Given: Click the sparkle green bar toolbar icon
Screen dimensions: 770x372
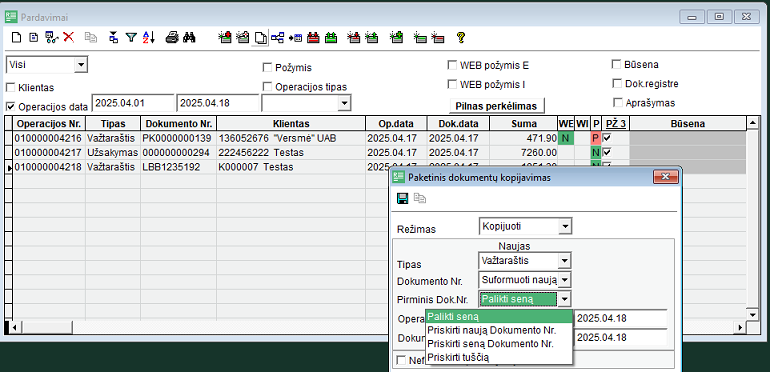Looking at the screenshot, I should [420, 37].
